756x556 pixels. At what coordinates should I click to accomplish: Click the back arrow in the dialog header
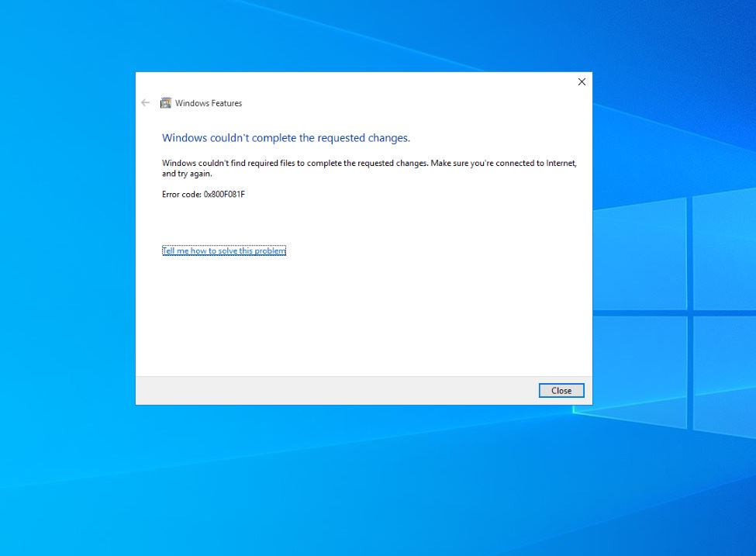click(145, 102)
